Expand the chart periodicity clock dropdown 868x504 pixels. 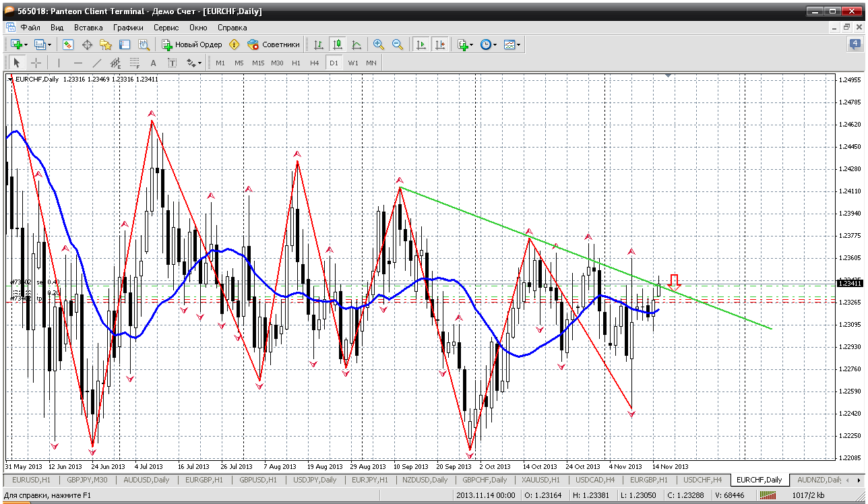495,44
